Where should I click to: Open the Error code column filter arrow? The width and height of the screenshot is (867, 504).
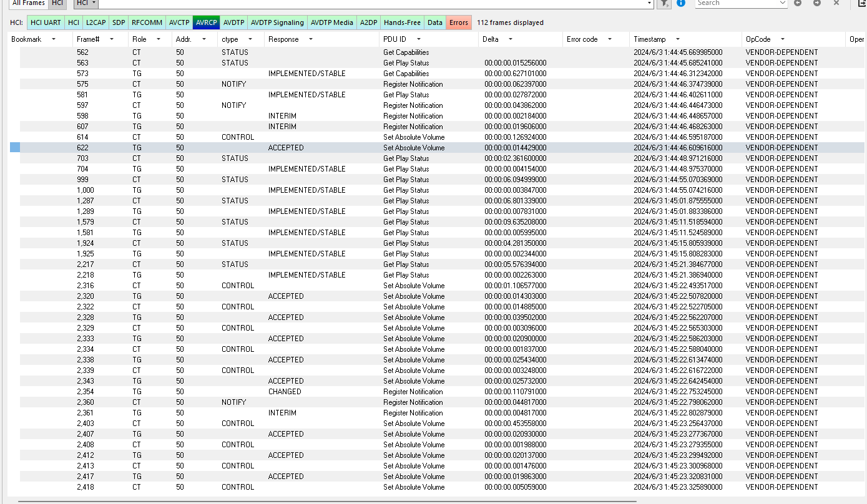pyautogui.click(x=609, y=39)
